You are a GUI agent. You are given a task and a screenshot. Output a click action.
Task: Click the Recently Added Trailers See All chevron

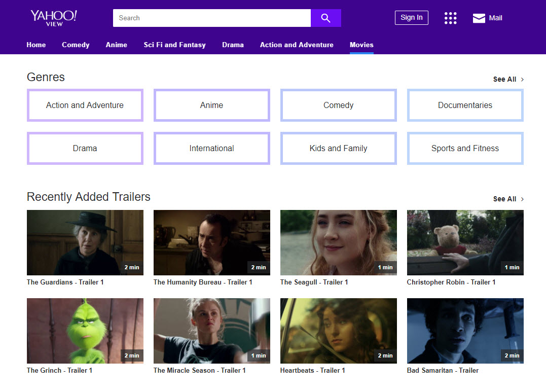coord(522,199)
